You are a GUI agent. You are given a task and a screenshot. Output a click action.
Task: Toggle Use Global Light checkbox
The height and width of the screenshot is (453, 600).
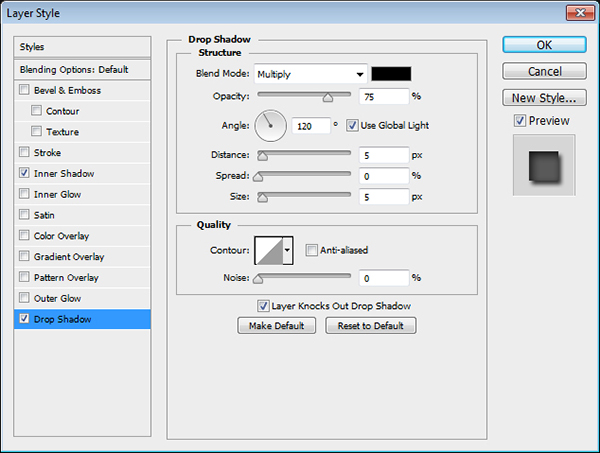click(352, 125)
